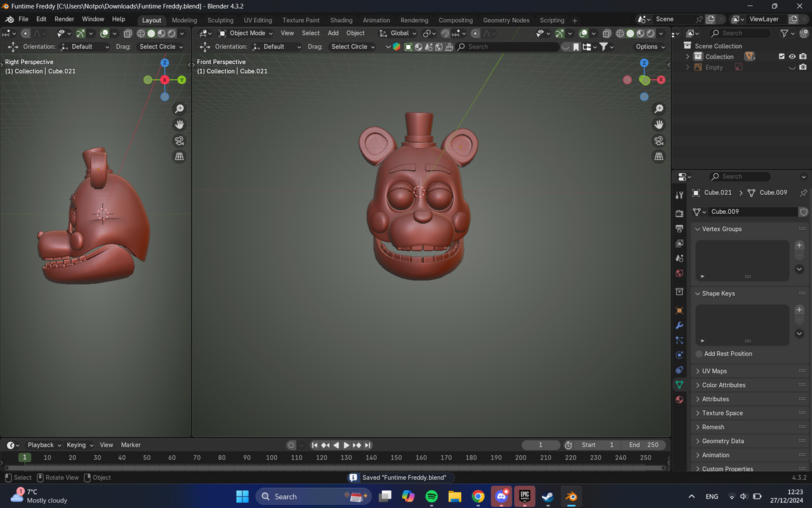Open the Output properties tab

click(x=679, y=228)
